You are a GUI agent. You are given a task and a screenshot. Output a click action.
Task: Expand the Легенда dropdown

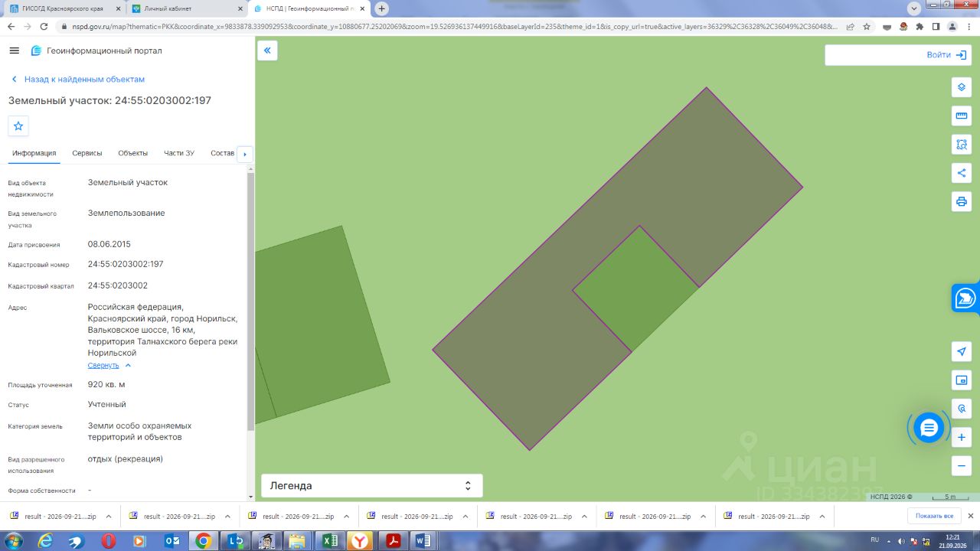point(372,486)
